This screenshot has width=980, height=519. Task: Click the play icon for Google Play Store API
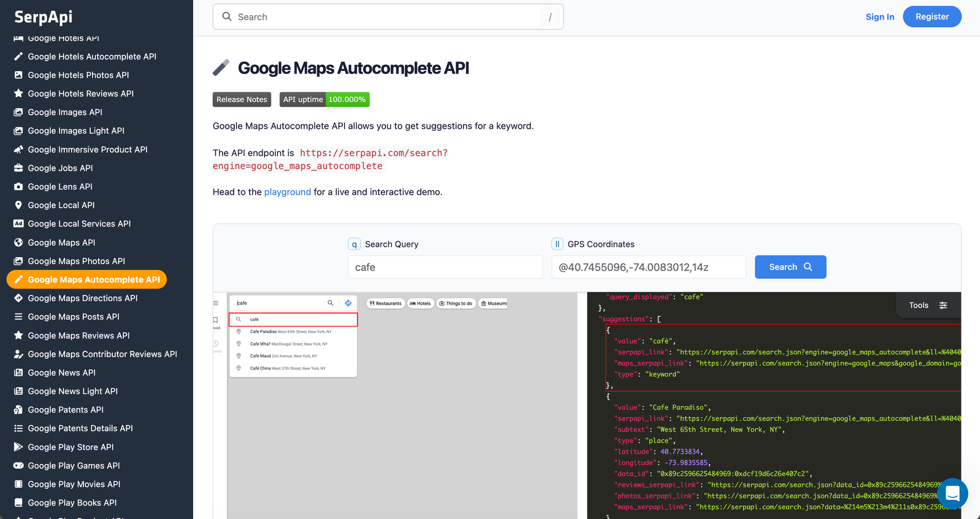coord(19,447)
